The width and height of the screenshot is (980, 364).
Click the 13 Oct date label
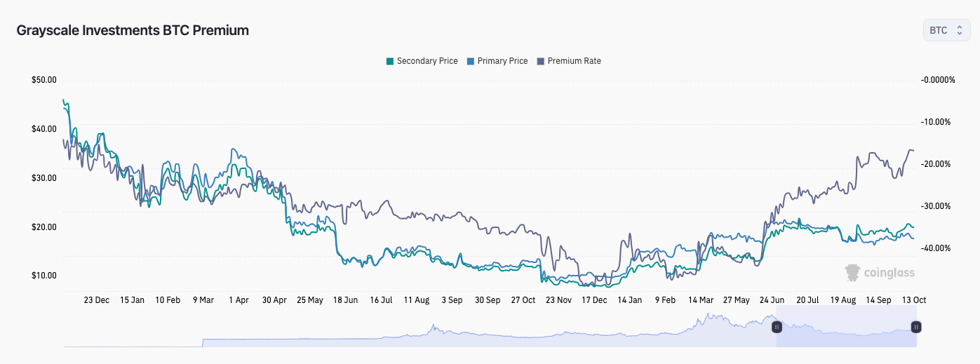click(x=914, y=299)
